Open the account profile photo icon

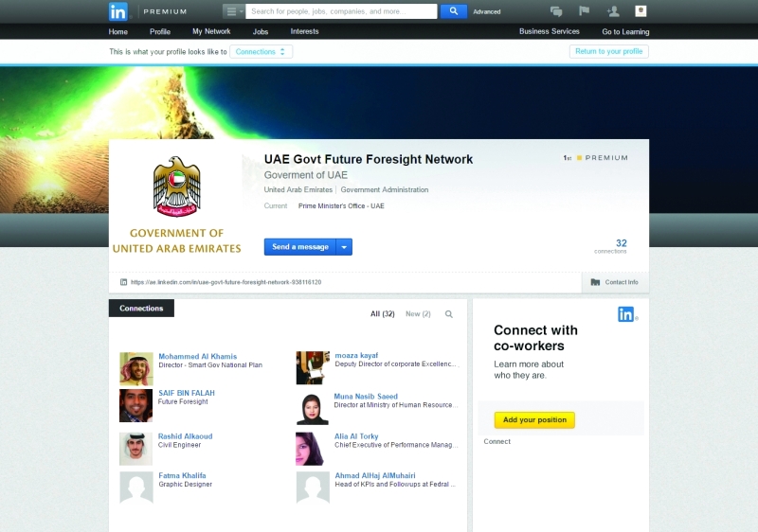point(641,11)
